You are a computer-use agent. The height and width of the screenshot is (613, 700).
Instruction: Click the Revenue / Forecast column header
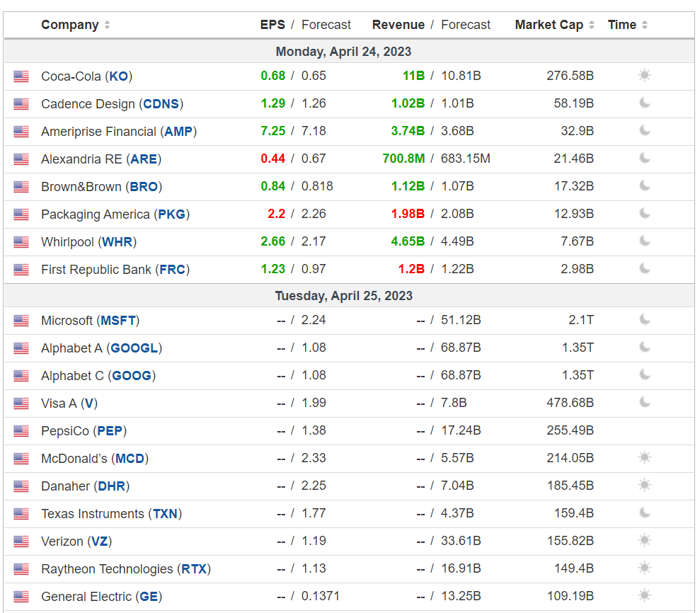point(431,25)
